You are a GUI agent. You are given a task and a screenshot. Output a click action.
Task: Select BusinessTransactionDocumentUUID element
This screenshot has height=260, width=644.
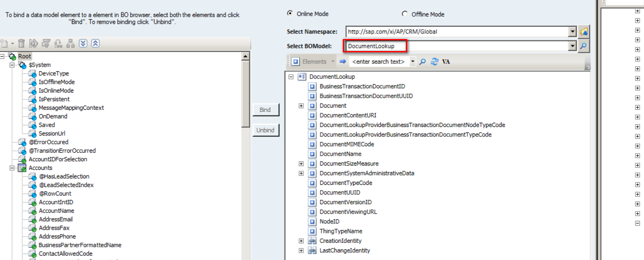click(x=366, y=96)
